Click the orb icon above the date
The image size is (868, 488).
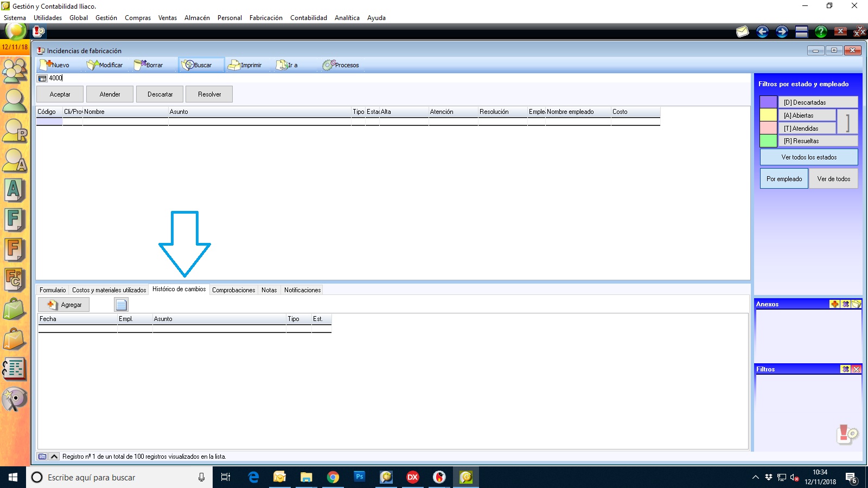click(16, 31)
